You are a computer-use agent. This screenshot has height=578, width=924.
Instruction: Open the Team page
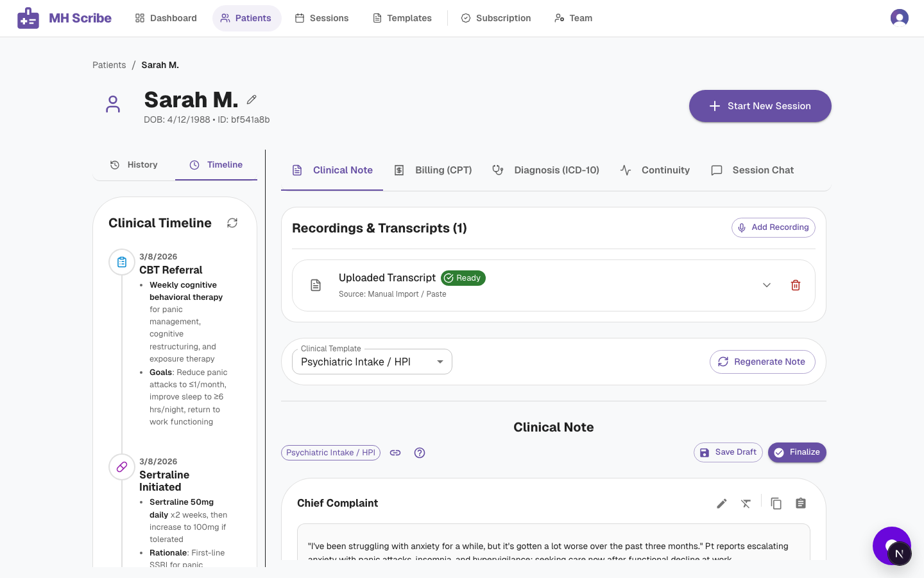pyautogui.click(x=574, y=18)
